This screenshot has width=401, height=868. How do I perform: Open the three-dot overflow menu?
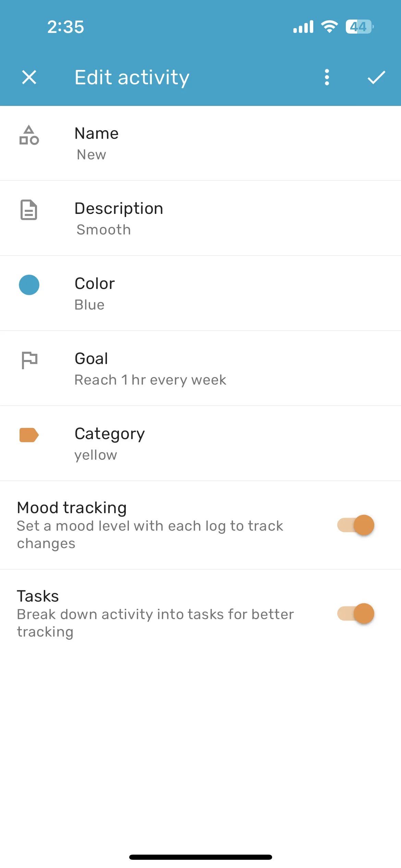tap(327, 77)
